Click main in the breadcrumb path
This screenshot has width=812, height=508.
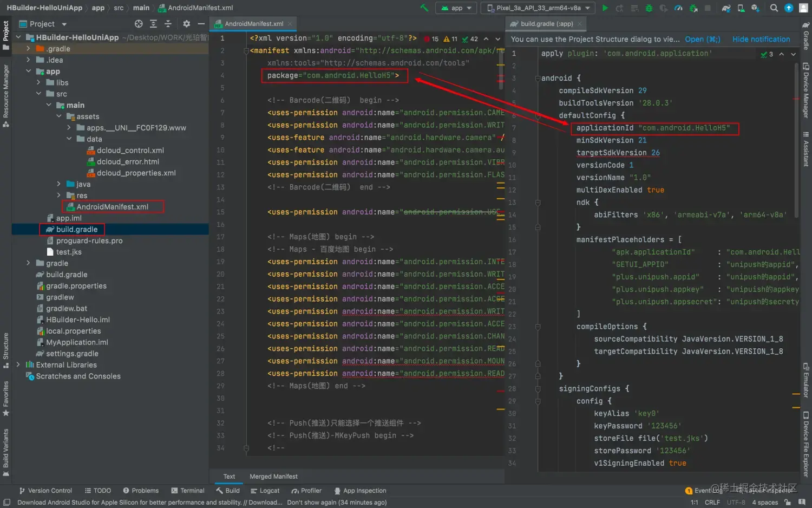click(x=141, y=8)
